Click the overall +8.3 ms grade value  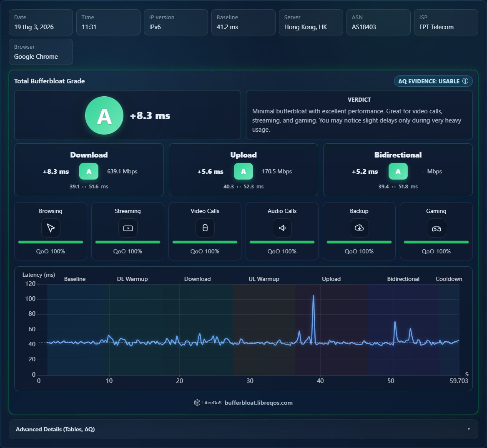pos(150,115)
